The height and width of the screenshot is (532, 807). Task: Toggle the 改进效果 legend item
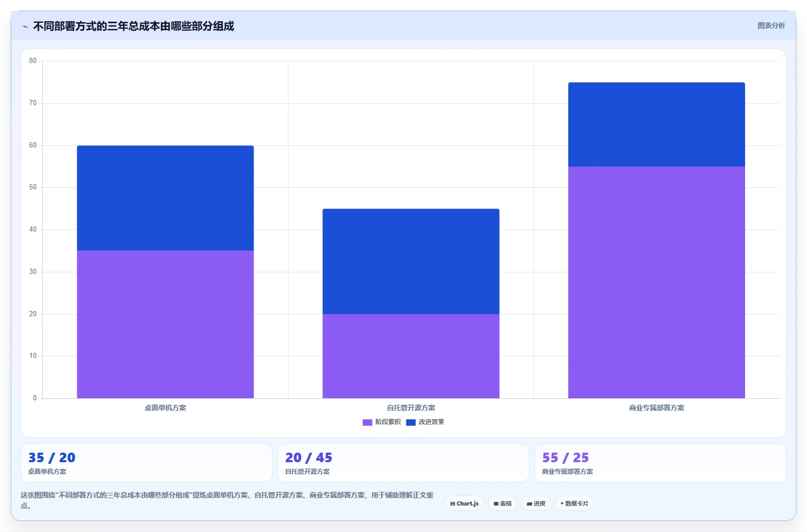[425, 422]
